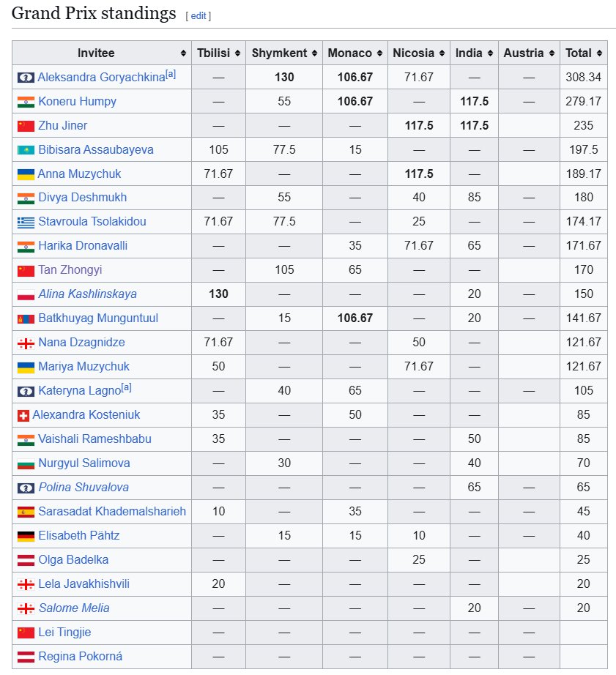Click the Polish flag beside Alina Kashlinskaya
The image size is (616, 675).
(26, 295)
